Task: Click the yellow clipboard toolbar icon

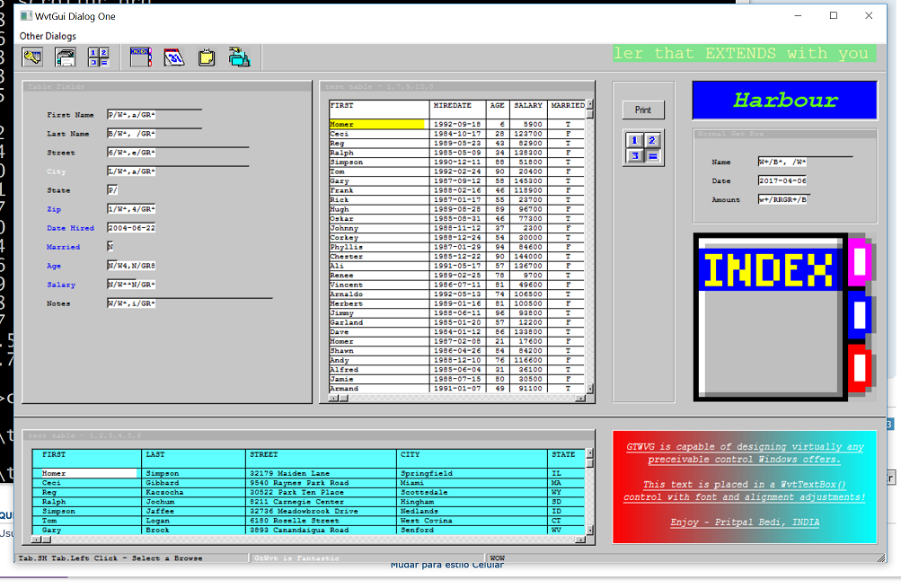Action: click(207, 57)
